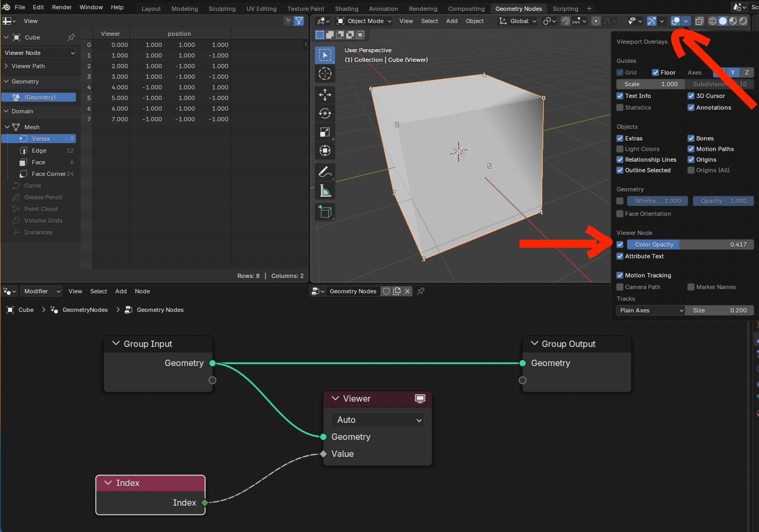
Task: Toggle X-ray icon in viewport header
Action: tap(699, 21)
